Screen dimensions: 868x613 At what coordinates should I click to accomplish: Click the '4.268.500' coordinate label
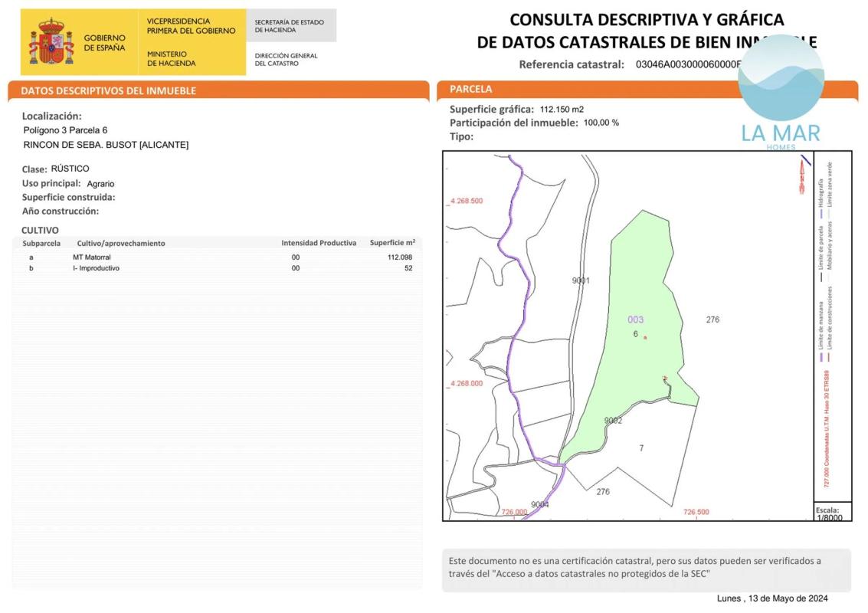click(466, 201)
